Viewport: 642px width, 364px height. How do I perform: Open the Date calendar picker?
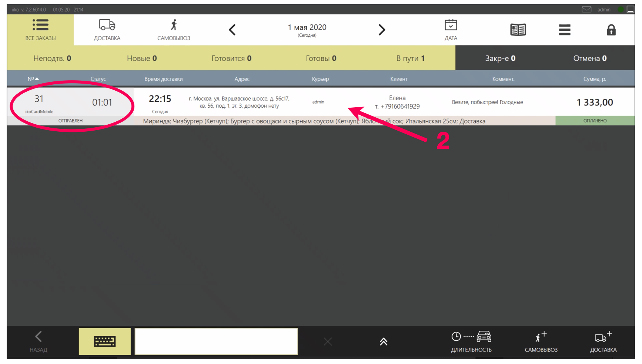451,30
